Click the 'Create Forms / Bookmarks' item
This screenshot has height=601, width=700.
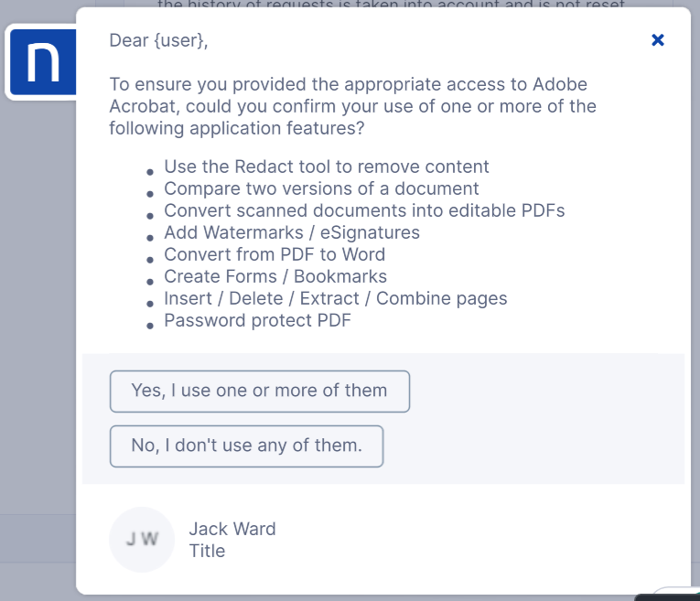(275, 276)
